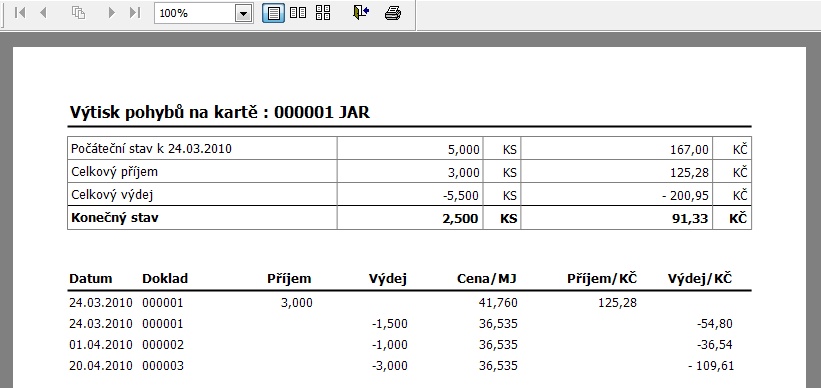
Task: Click the -1,000 issue quantity
Action: pos(390,345)
